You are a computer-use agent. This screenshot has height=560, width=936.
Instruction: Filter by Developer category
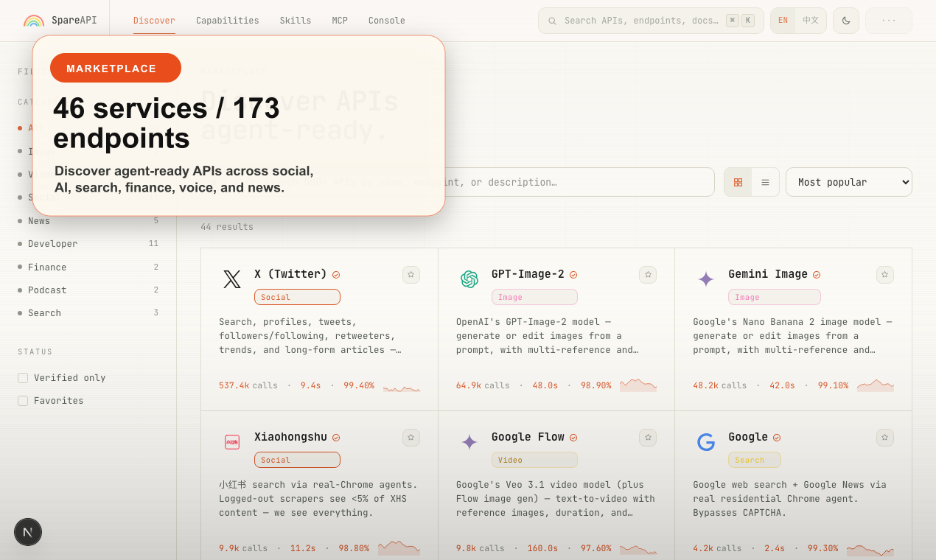coord(88,244)
